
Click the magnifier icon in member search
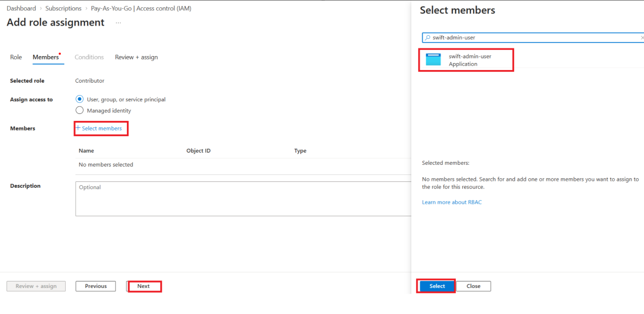click(x=428, y=38)
